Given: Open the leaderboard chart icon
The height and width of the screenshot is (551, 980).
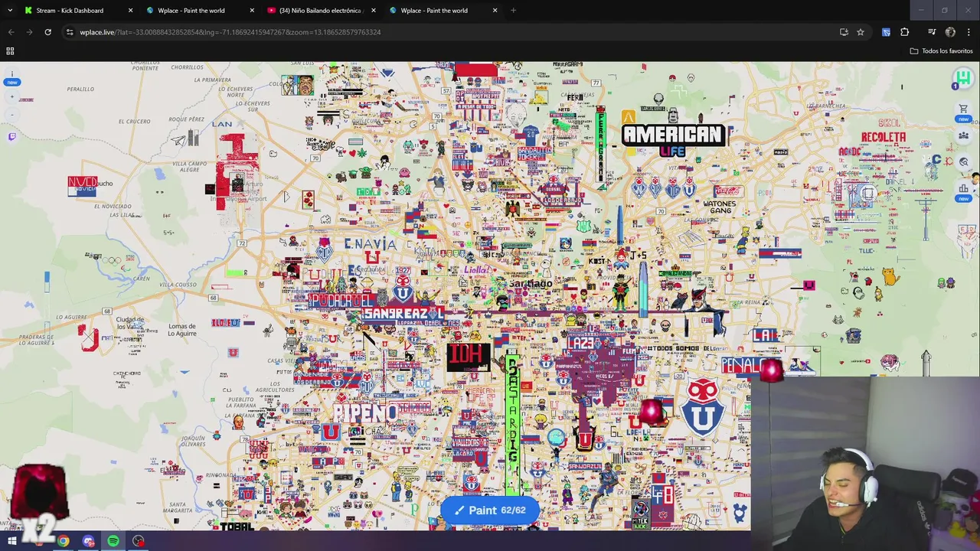Looking at the screenshot, I should click(964, 189).
